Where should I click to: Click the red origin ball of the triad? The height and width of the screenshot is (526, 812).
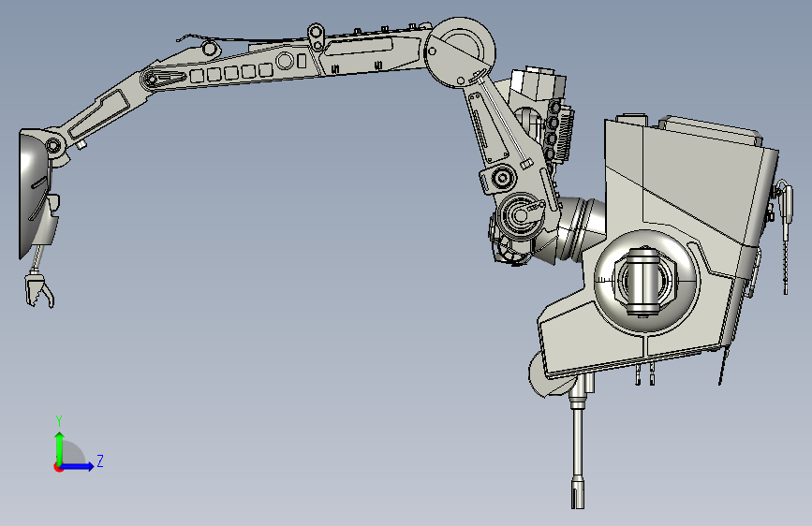(x=58, y=467)
